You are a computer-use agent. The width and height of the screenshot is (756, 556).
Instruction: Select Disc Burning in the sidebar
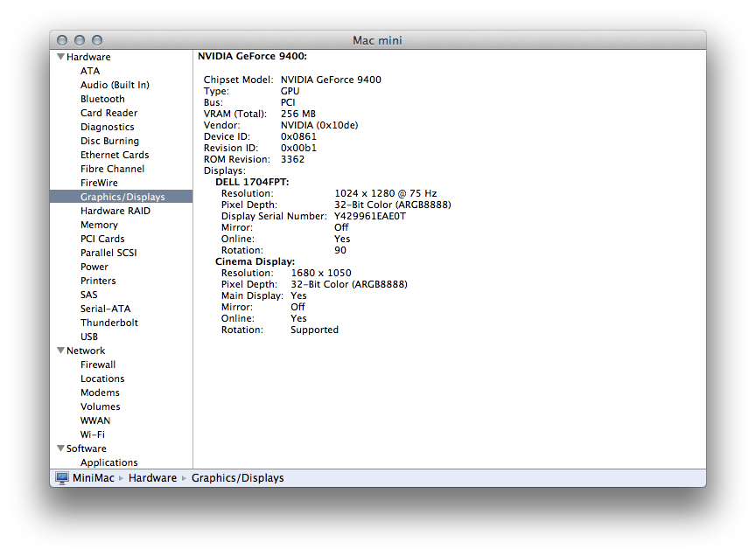pos(110,141)
